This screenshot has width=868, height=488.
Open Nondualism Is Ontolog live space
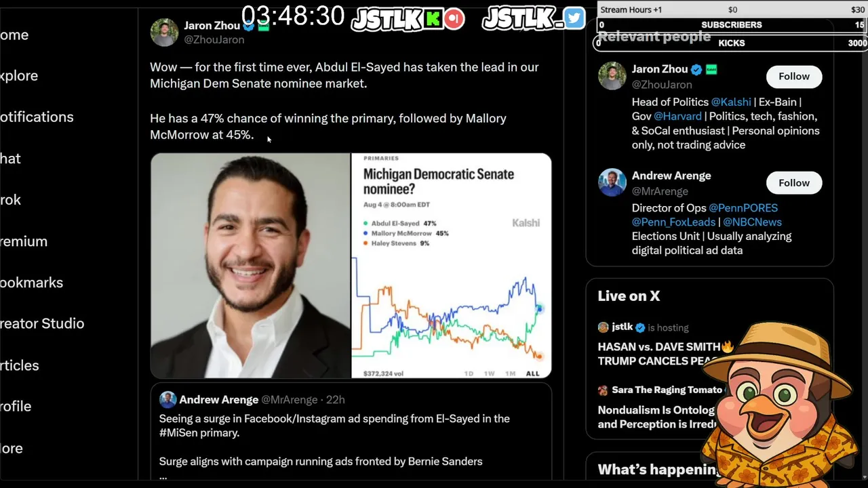tap(656, 417)
